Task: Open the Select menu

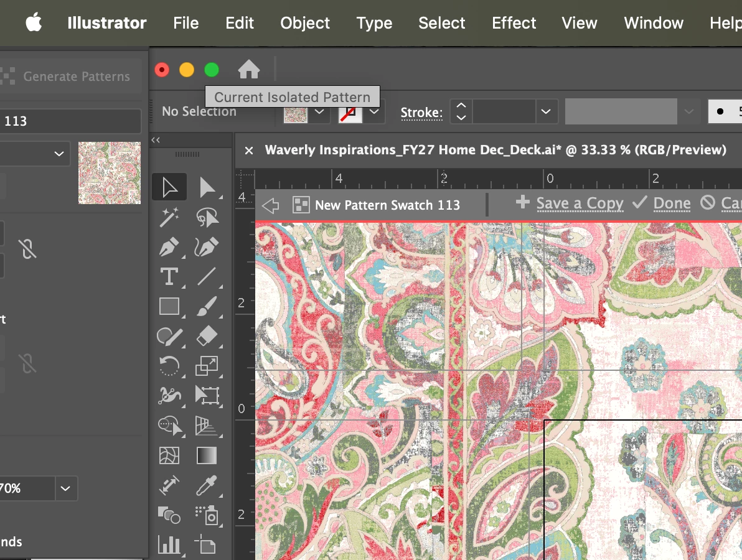Action: click(x=441, y=22)
